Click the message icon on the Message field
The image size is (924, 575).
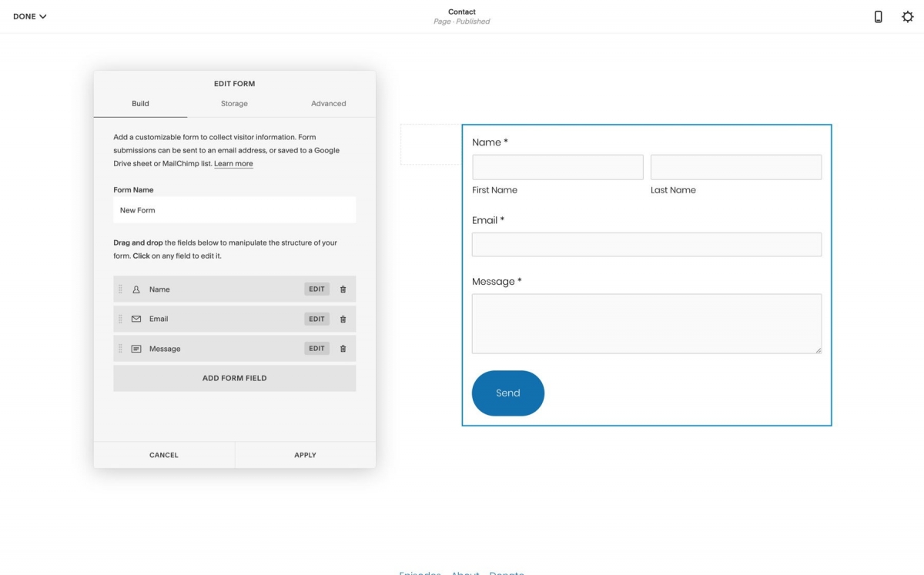pos(136,348)
